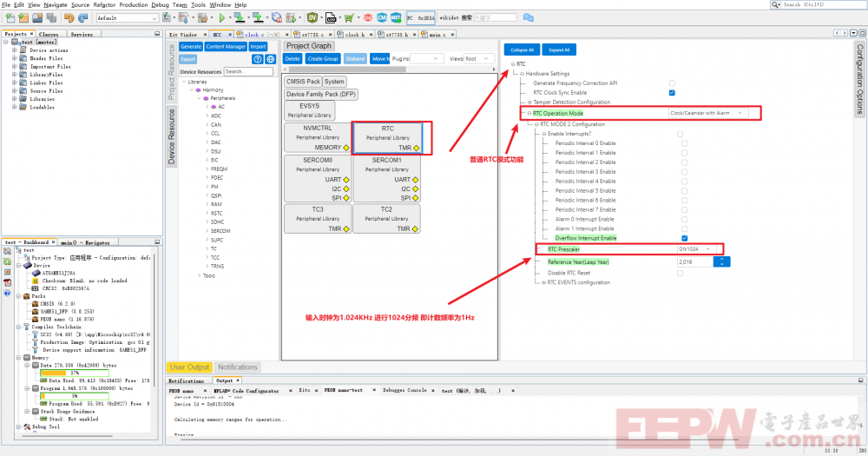Uncheck RTC Clock Sync Enable checkbox

672,93
